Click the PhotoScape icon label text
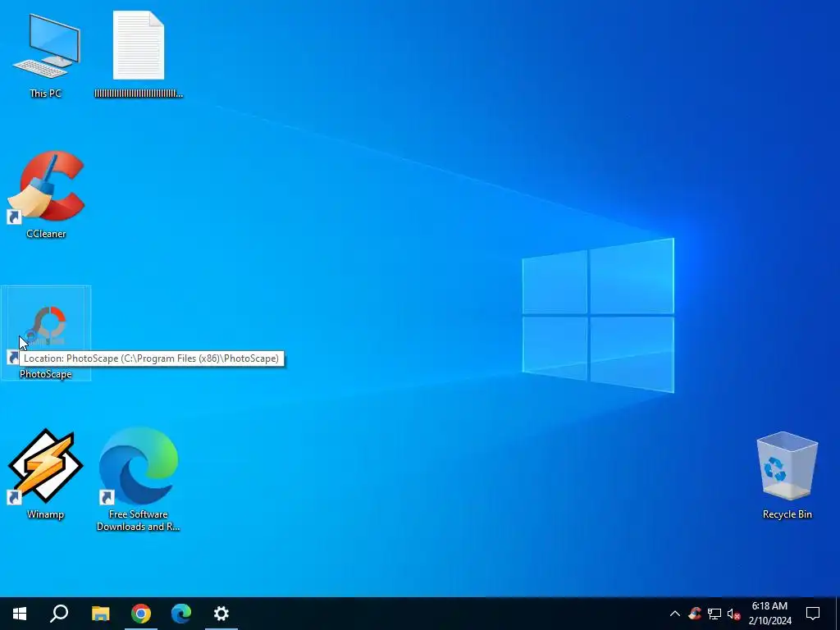 point(46,374)
